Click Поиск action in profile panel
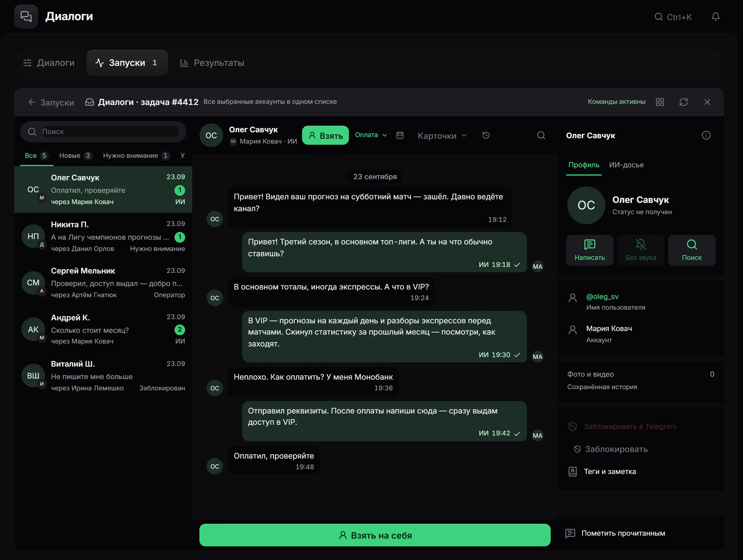The height and width of the screenshot is (560, 743). tap(692, 250)
